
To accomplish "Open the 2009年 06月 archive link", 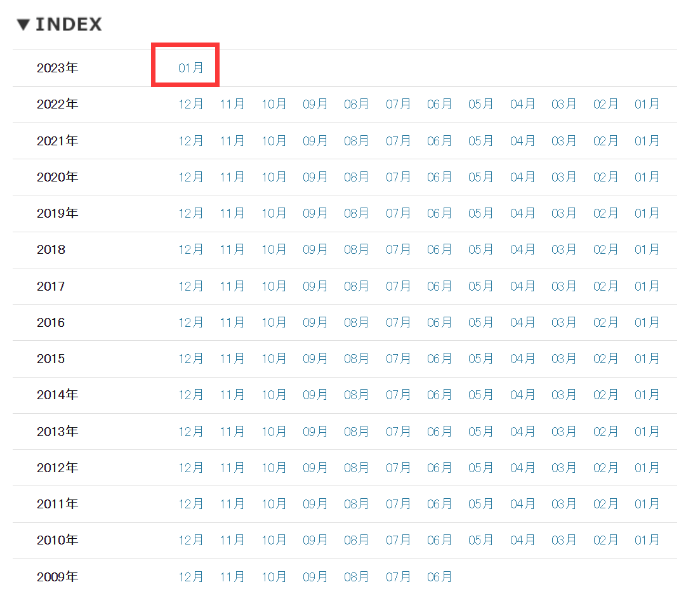I will click(439, 577).
